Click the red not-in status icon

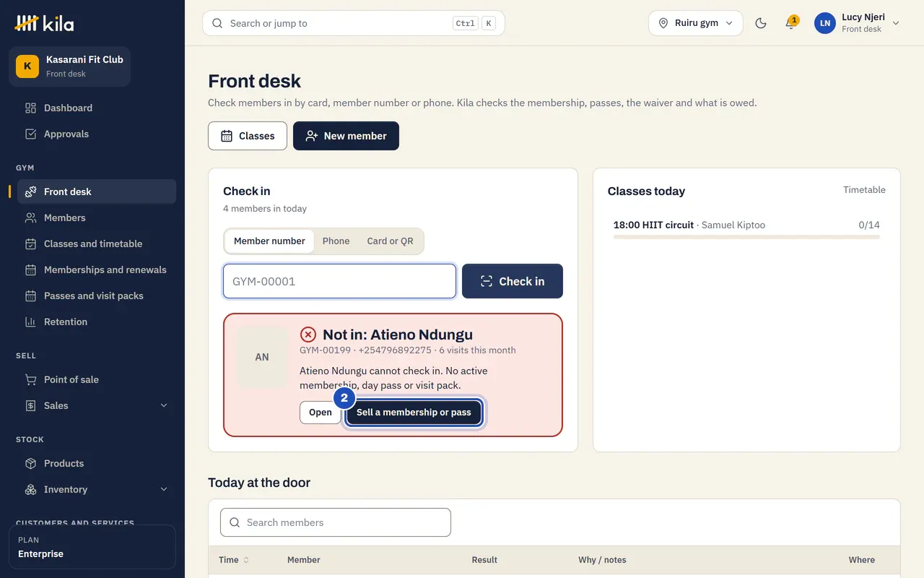[x=308, y=335]
